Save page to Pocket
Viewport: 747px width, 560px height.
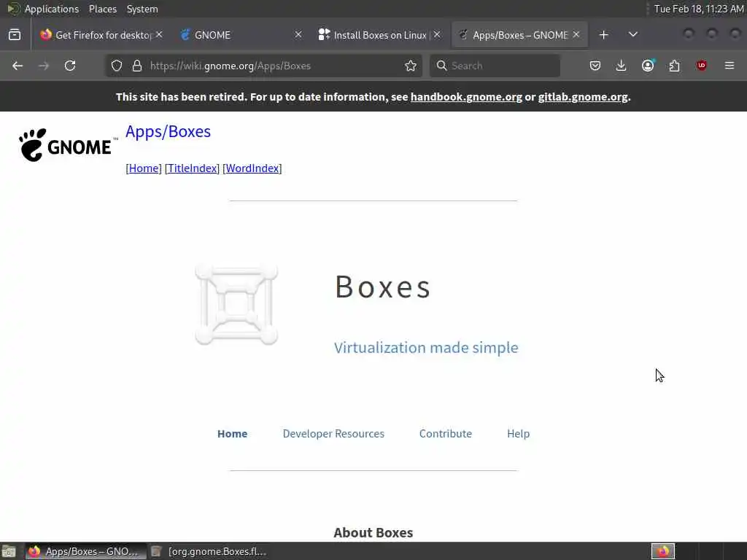tap(595, 66)
